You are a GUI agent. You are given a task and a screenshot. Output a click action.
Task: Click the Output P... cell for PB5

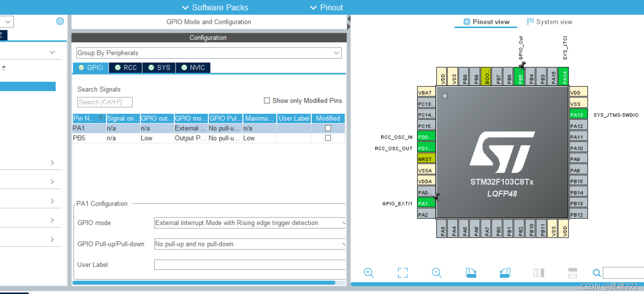point(191,138)
